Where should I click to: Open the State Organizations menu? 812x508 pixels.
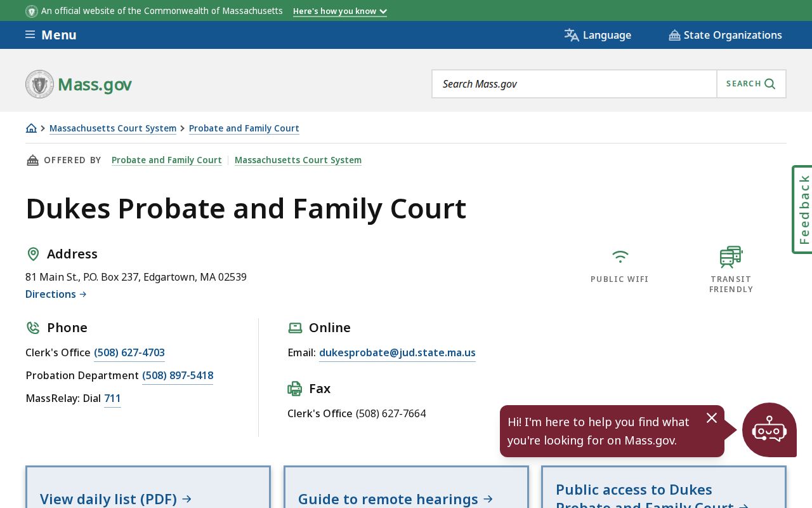(725, 35)
